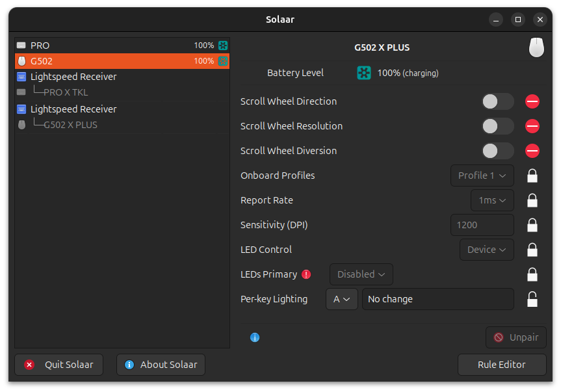Open the LEDs Primary Disabled dropdown
The height and width of the screenshot is (392, 561).
[x=361, y=274]
